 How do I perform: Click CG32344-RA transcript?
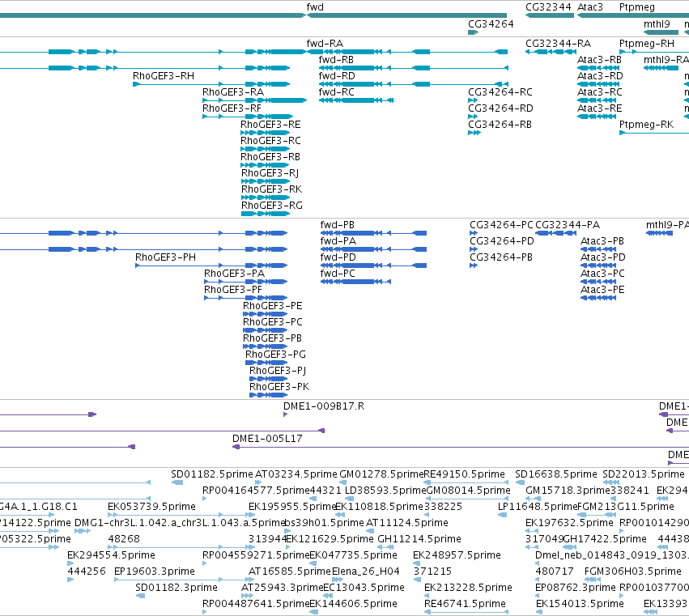(558, 44)
